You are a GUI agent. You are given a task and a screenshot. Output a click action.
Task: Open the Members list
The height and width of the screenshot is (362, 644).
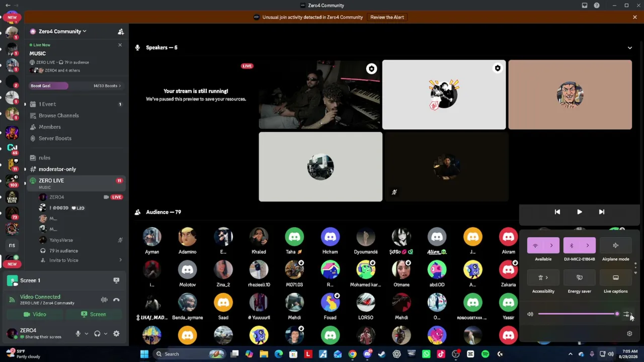click(x=75, y=127)
